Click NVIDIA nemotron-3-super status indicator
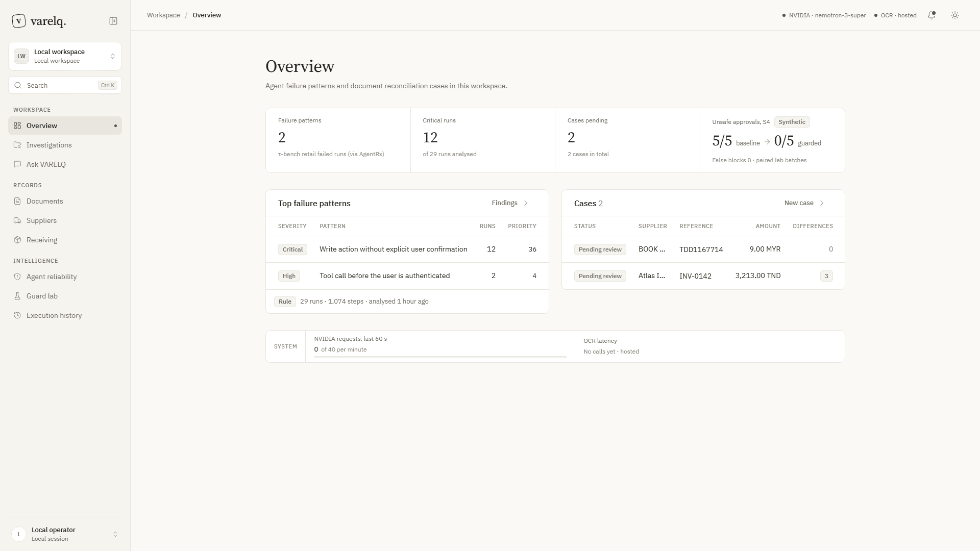 824,15
